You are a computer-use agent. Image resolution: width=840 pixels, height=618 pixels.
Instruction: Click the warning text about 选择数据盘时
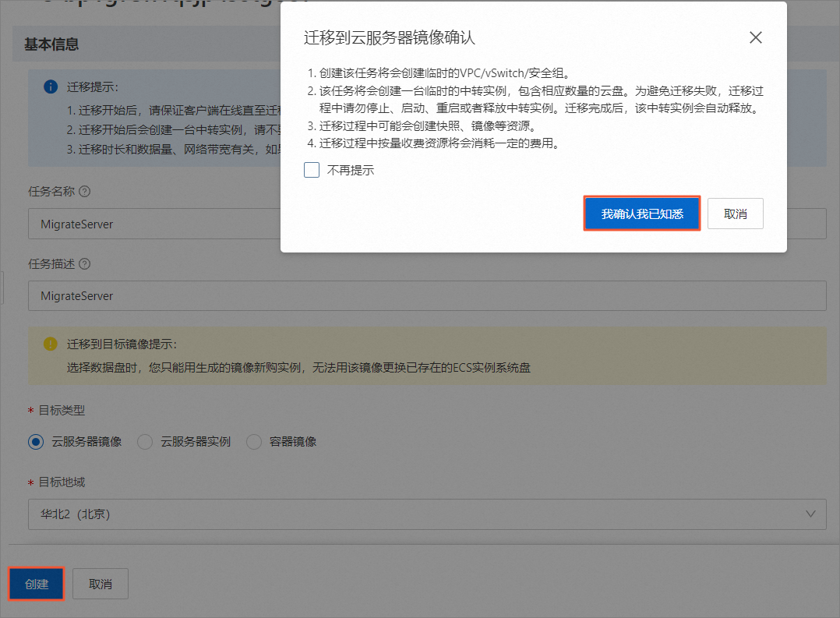point(298,368)
